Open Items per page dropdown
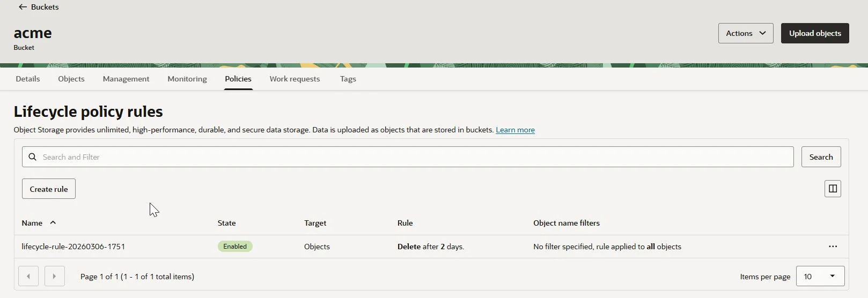The height and width of the screenshot is (298, 868). tap(820, 276)
